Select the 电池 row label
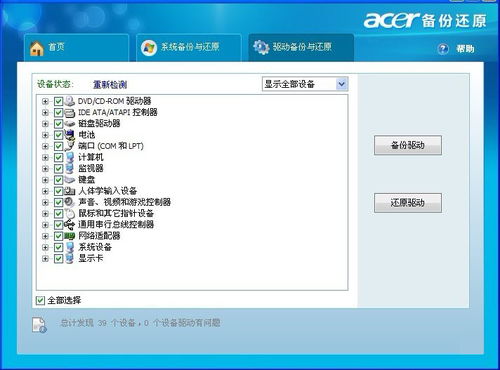Viewport: 500px width, 370px height. click(87, 135)
